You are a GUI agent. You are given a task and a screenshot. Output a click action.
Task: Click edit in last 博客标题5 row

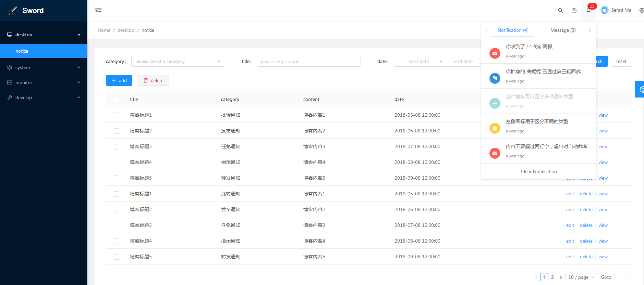[x=570, y=257]
